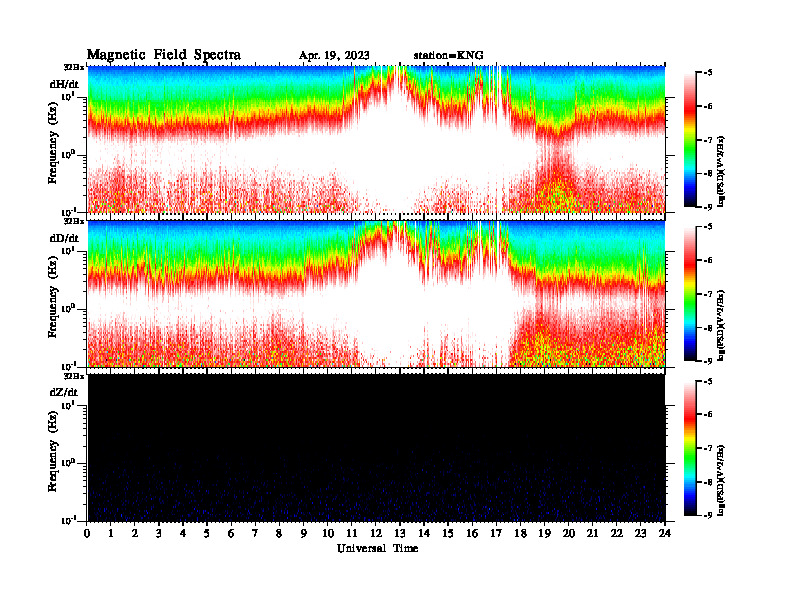Click the "-9" tick on dH/dt color bar
Viewport: 792px width, 612px height.
[707, 207]
